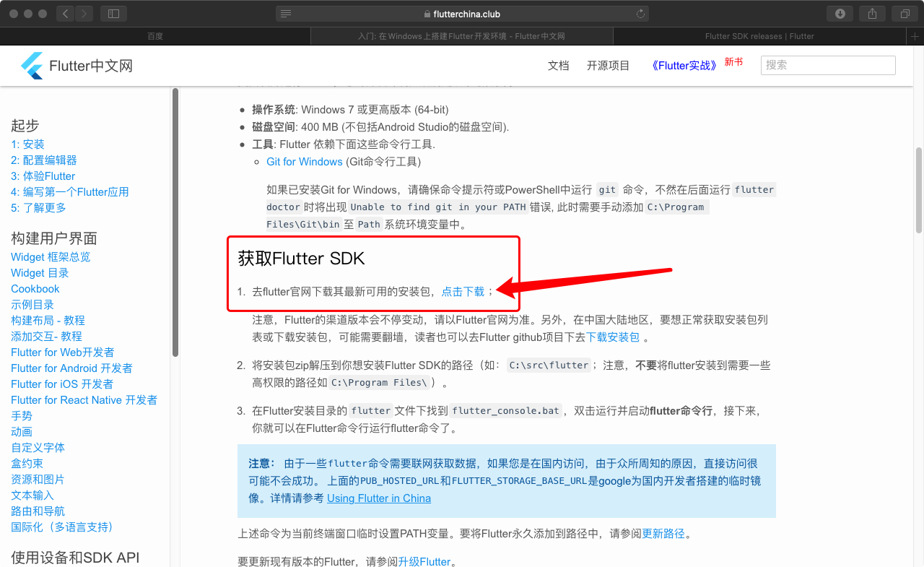Click the 下载安装包 github link

tap(613, 337)
